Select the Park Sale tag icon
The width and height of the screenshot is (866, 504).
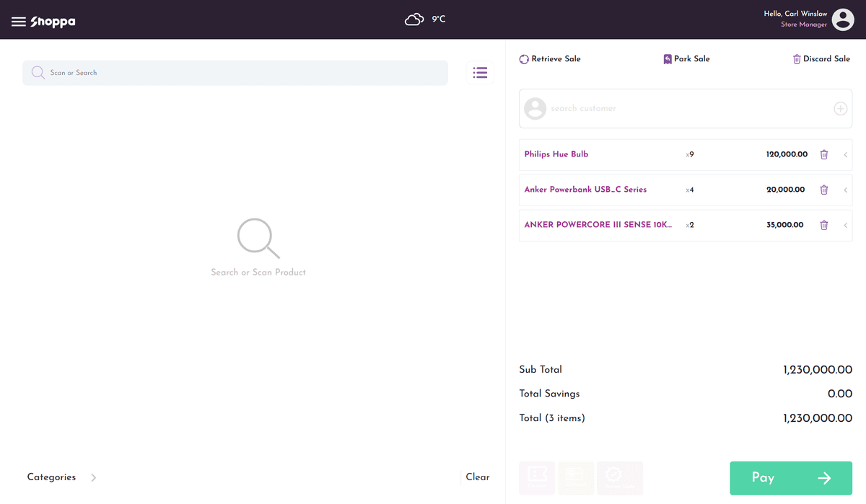tap(668, 58)
